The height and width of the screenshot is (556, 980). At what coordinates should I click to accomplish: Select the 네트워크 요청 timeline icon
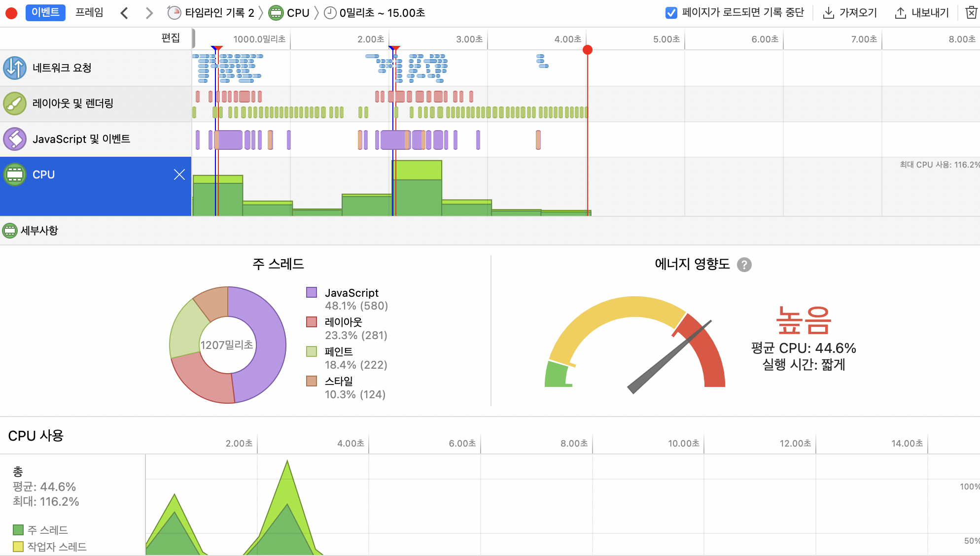pyautogui.click(x=15, y=68)
